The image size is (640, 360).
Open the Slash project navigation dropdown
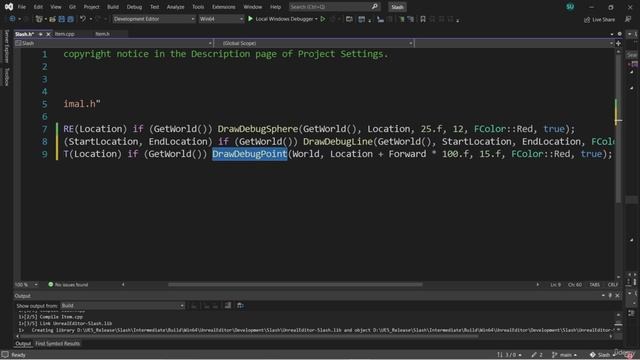113,43
